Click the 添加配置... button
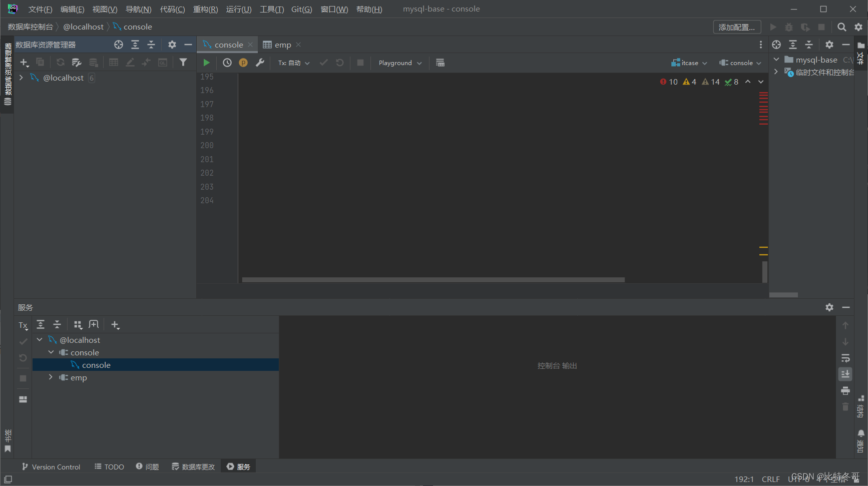 [737, 27]
